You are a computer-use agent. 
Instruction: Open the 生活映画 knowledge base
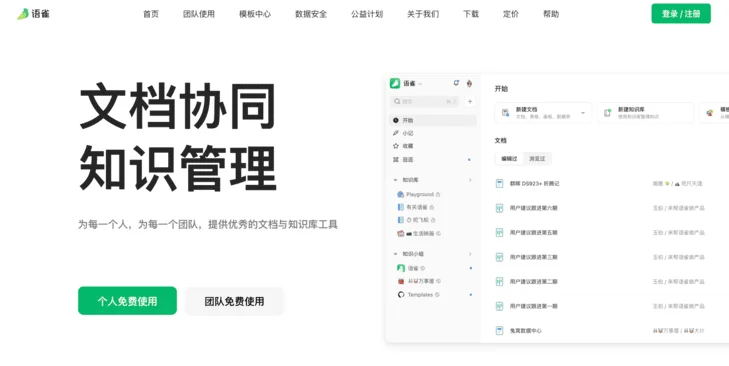coord(419,233)
